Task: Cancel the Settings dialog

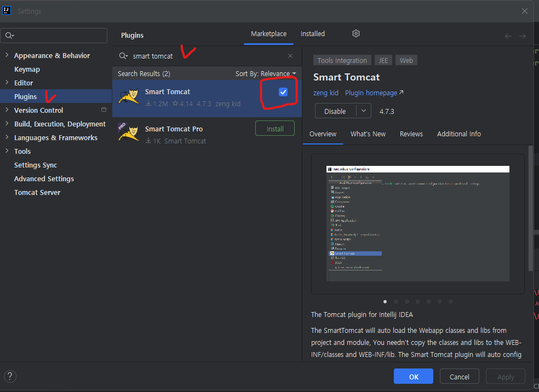Action: (459, 377)
